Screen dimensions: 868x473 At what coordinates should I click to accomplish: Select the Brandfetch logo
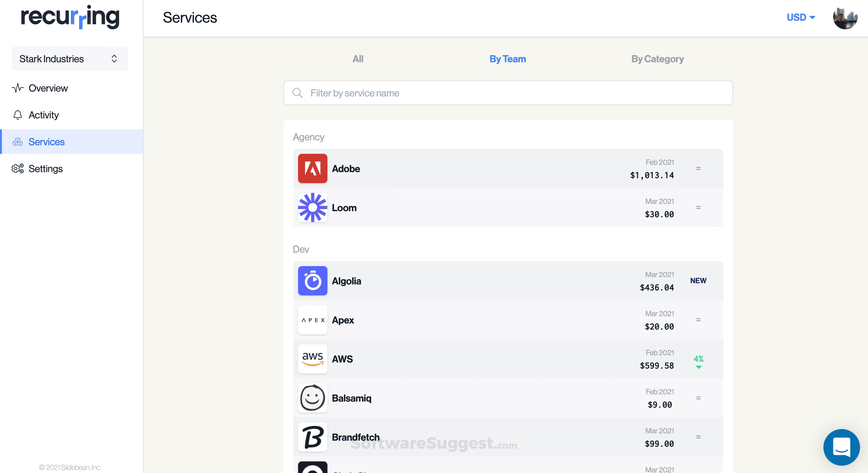pyautogui.click(x=312, y=437)
